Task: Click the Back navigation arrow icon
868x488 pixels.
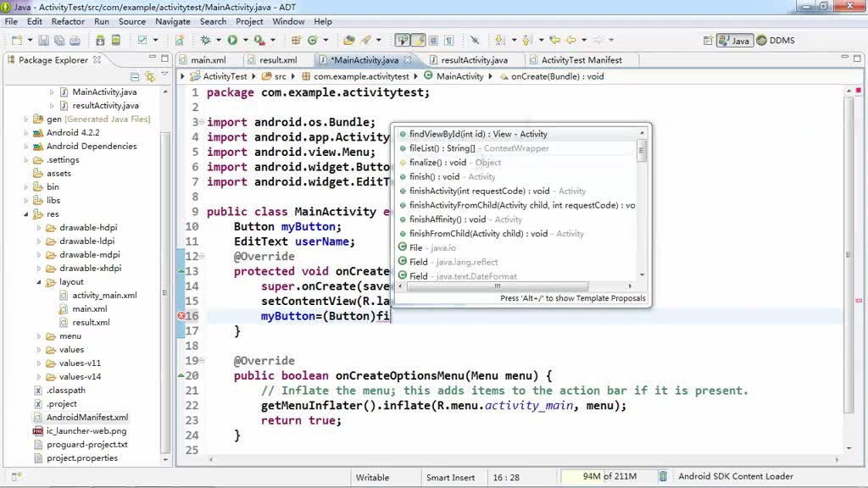Action: pyautogui.click(x=570, y=41)
